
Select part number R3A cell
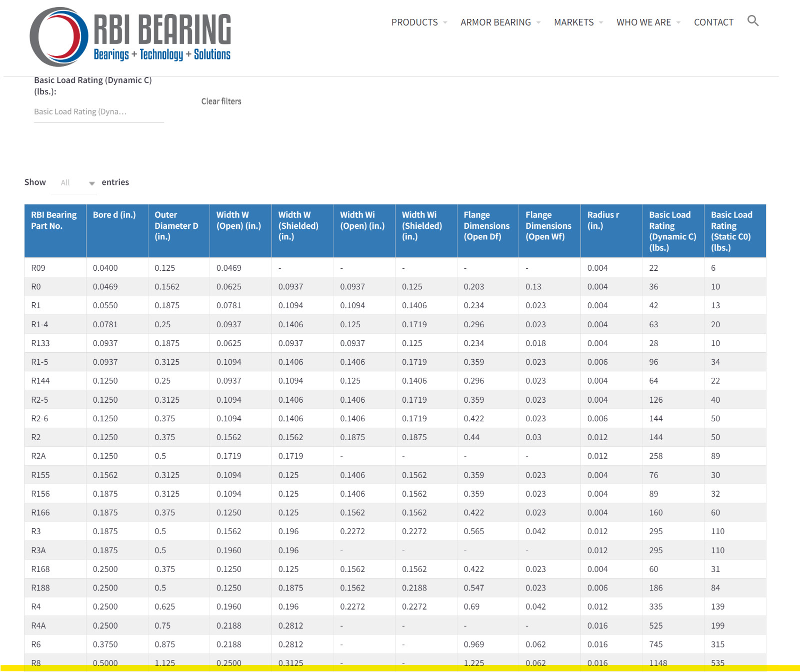pyautogui.click(x=55, y=550)
